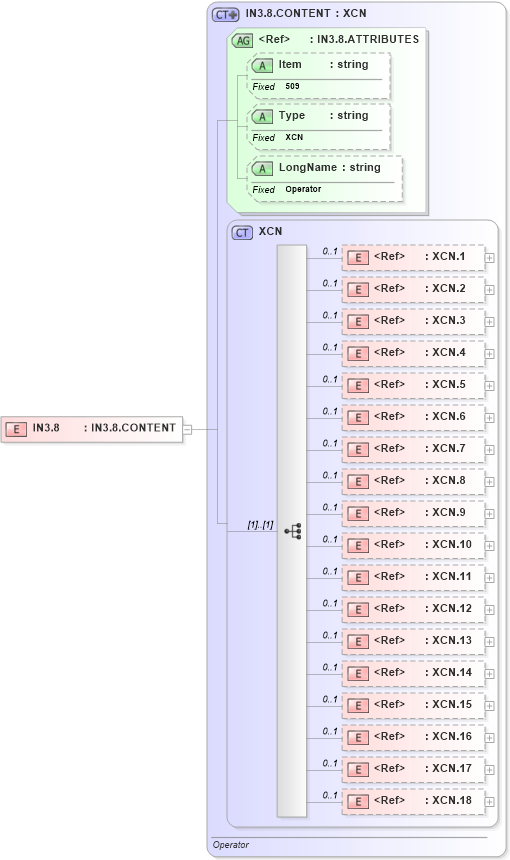Click the E icon of XCN.8
The height and width of the screenshot is (860, 510).
click(358, 481)
